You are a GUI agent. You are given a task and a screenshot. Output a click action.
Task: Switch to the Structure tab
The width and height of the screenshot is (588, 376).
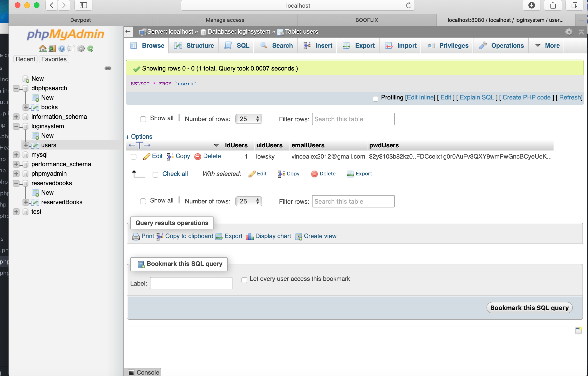point(194,46)
